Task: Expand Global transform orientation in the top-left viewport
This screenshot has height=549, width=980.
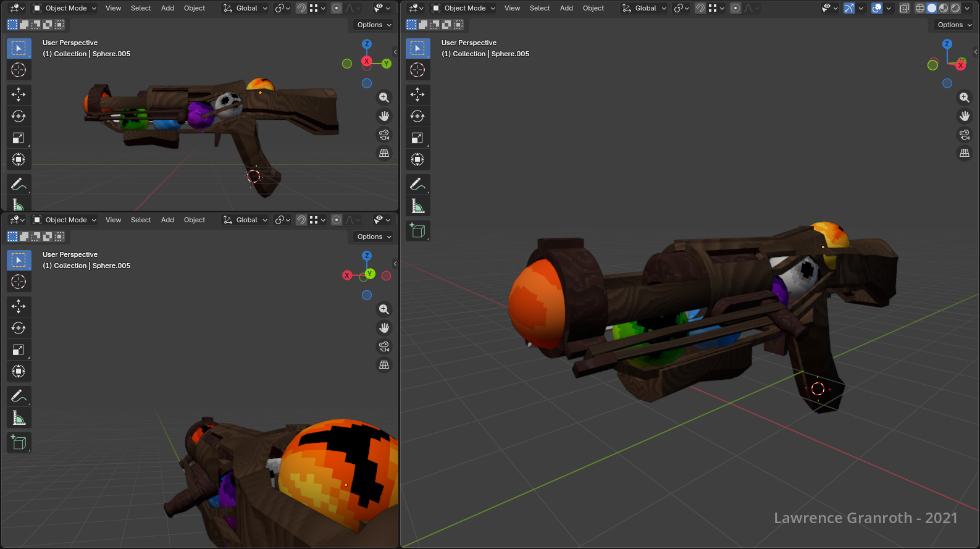Action: (246, 8)
